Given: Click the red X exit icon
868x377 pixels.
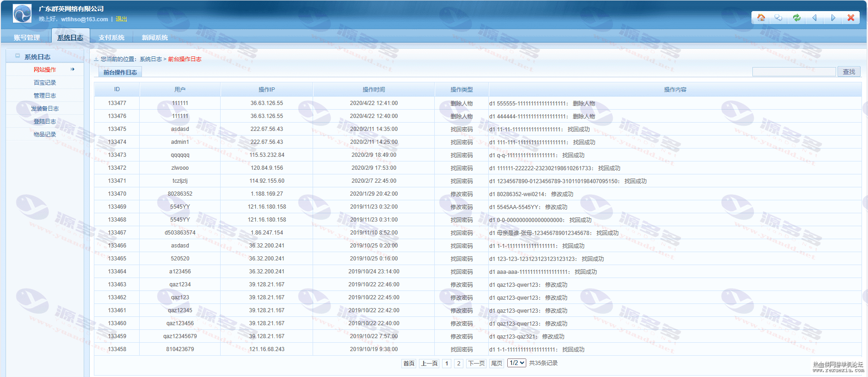Looking at the screenshot, I should click(x=851, y=18).
